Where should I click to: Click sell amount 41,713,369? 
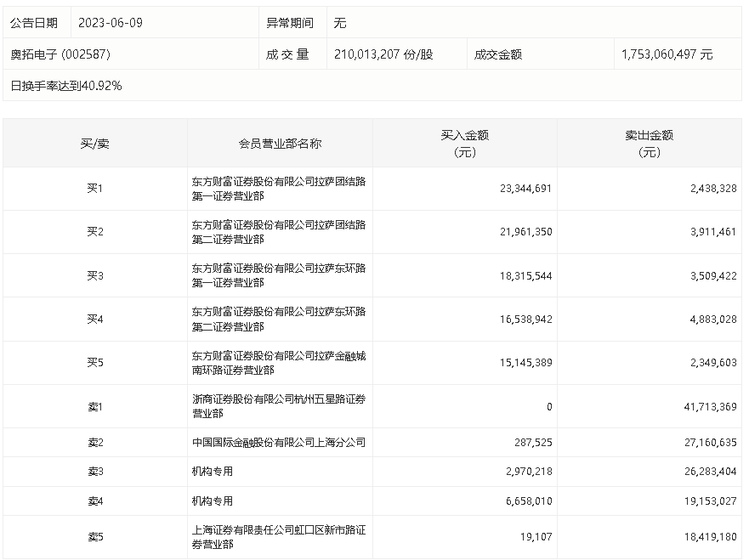(x=710, y=407)
